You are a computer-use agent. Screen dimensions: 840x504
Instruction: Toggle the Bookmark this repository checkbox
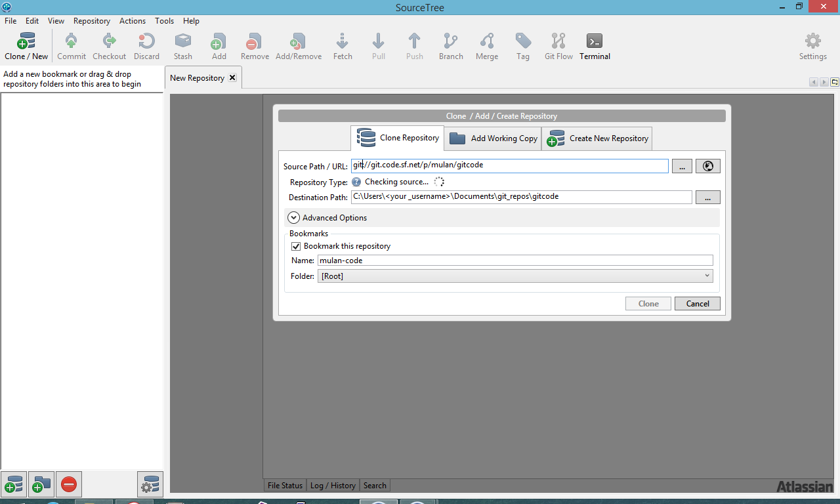pos(296,246)
